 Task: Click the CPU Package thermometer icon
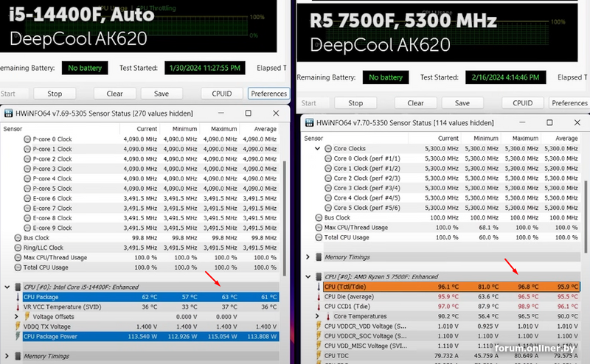coord(18,297)
